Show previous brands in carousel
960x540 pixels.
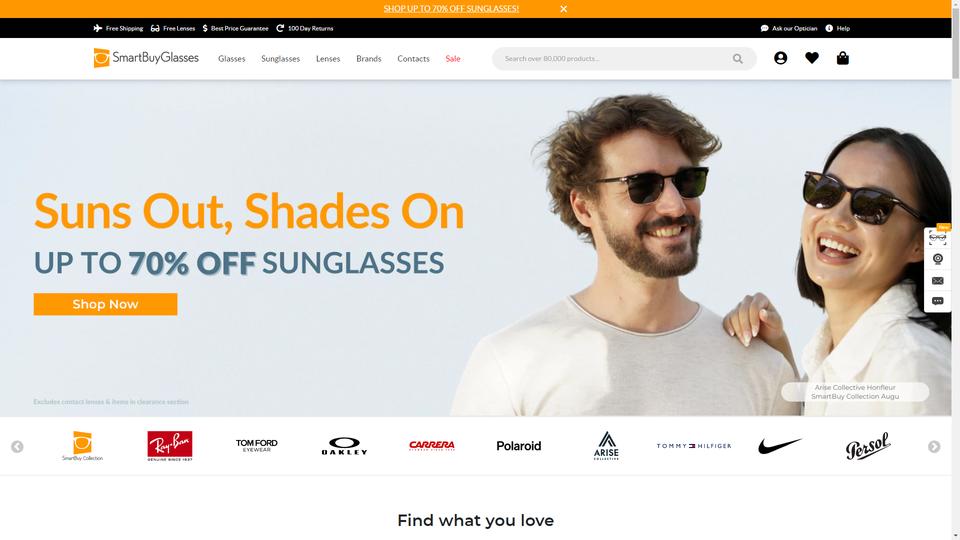coord(17,447)
